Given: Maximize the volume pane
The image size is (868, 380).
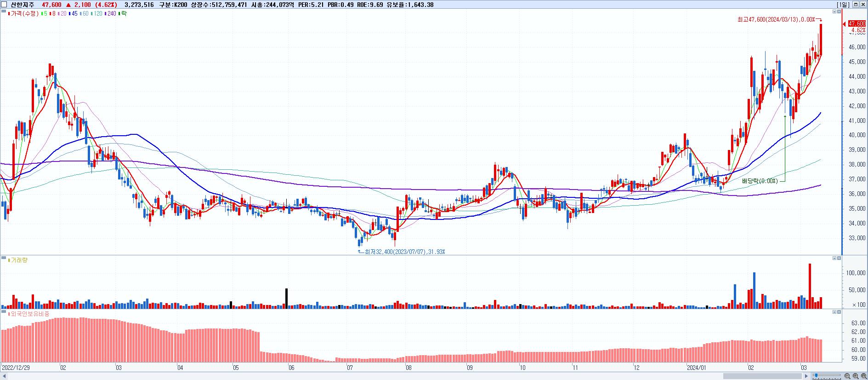Looking at the screenshot, I should pyautogui.click(x=839, y=258).
